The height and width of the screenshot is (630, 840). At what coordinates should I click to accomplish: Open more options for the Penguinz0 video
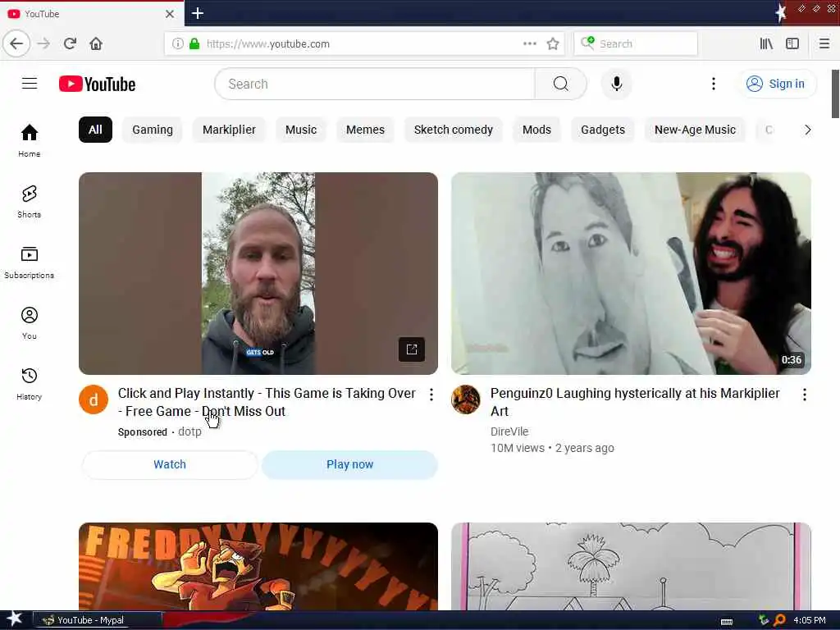(x=804, y=395)
